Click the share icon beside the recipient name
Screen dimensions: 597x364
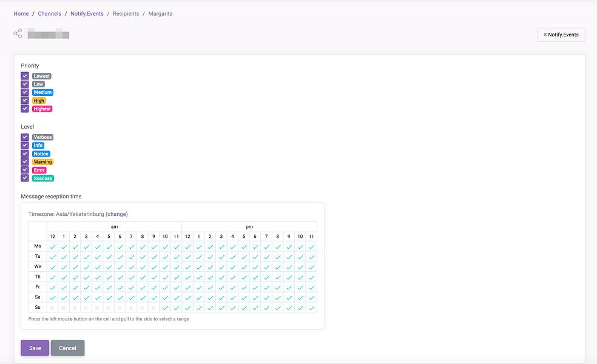tap(17, 33)
